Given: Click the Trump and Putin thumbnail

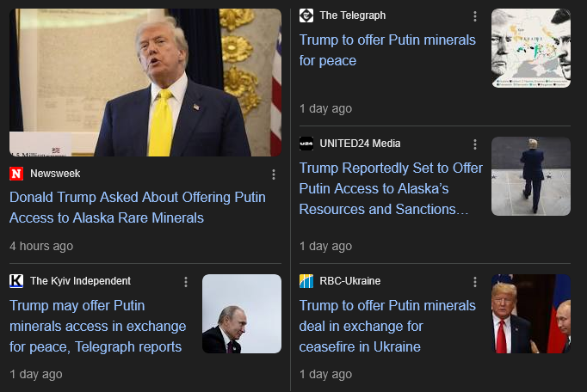Looking at the screenshot, I should (531, 314).
